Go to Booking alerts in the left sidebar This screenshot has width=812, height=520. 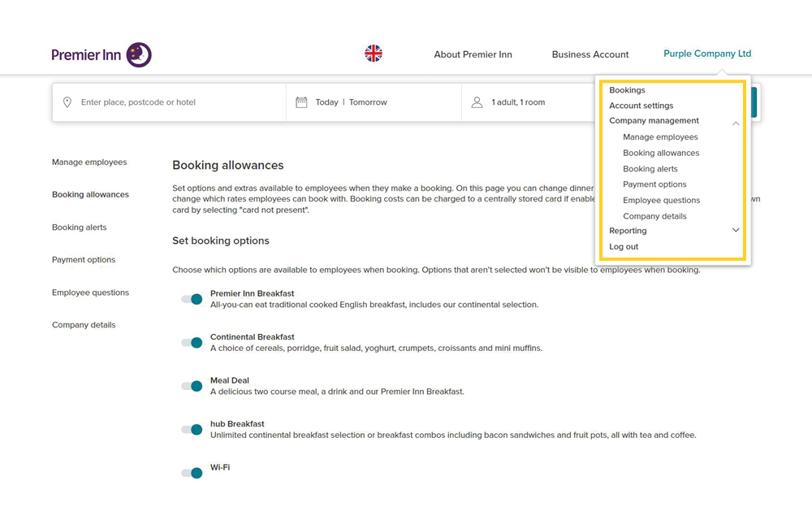(80, 227)
